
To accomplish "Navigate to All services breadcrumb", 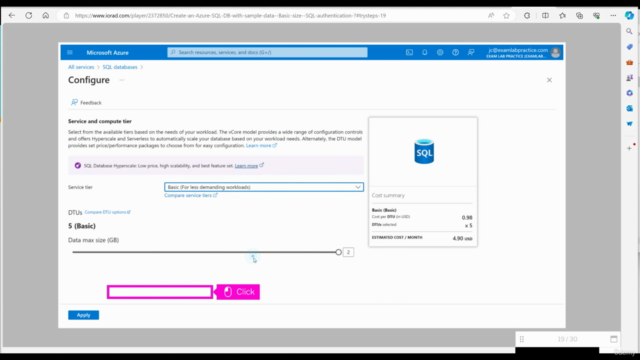I will click(x=81, y=67).
